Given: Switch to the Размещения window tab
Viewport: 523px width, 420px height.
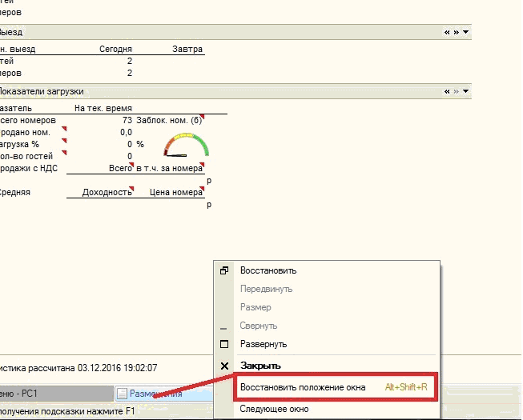Looking at the screenshot, I should click(x=163, y=394).
